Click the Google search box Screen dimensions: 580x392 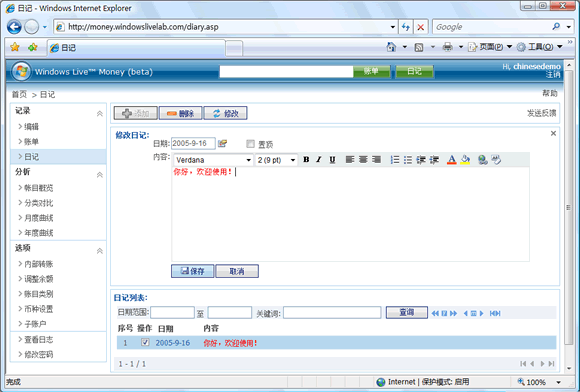[x=492, y=27]
